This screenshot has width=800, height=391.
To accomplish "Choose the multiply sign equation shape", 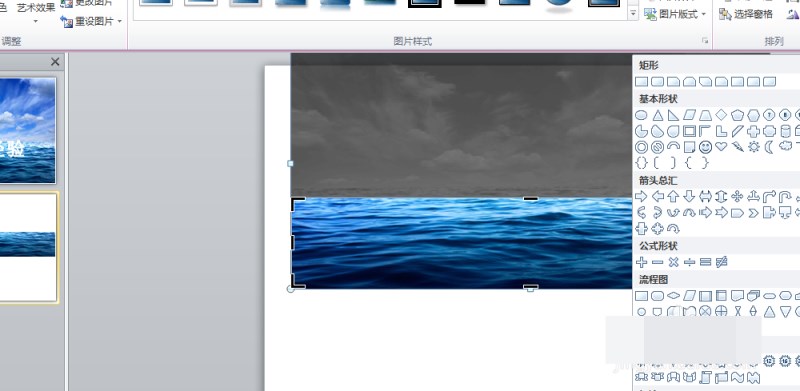I will [x=673, y=262].
